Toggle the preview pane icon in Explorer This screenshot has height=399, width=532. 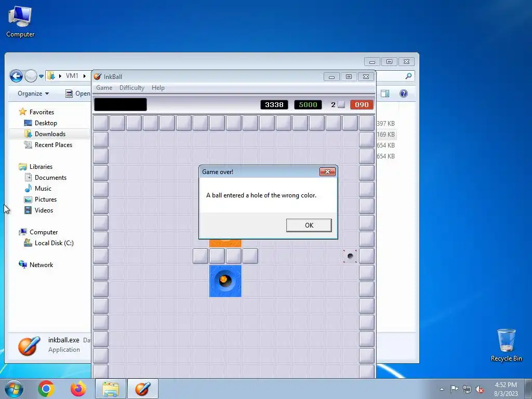click(x=385, y=94)
